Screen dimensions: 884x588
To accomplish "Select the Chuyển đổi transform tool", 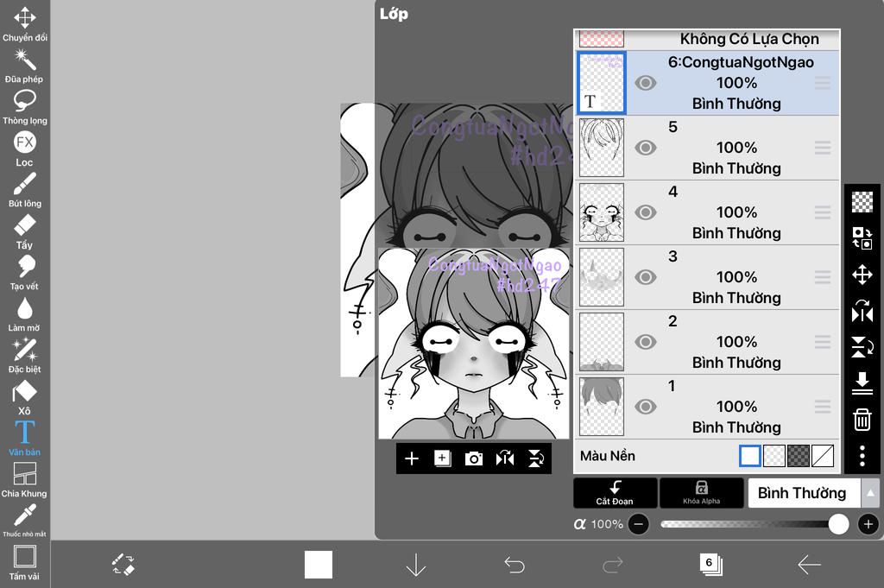I will coord(25,23).
